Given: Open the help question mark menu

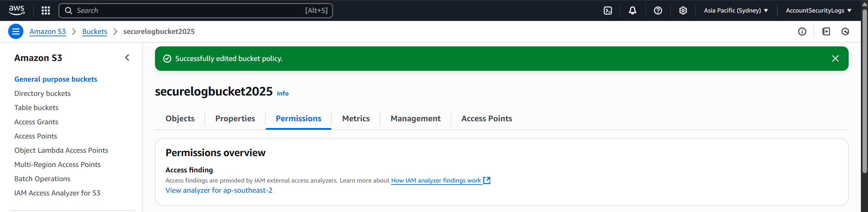Looking at the screenshot, I should pos(658,10).
